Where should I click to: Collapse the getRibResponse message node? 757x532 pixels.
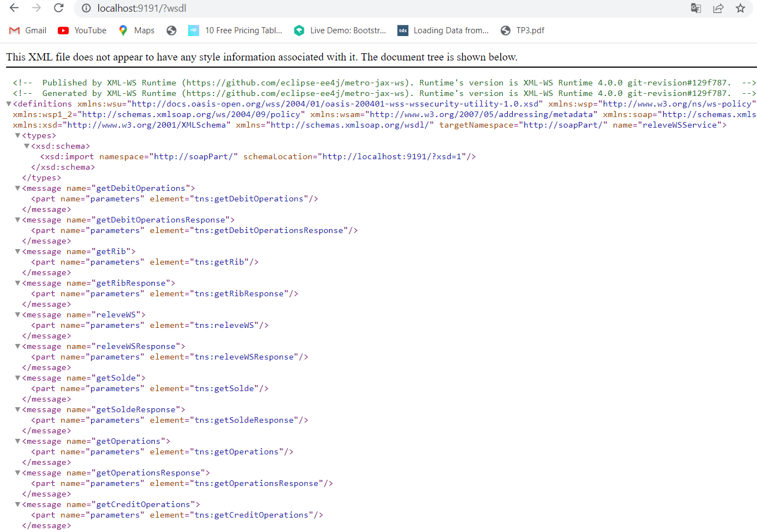(x=18, y=283)
